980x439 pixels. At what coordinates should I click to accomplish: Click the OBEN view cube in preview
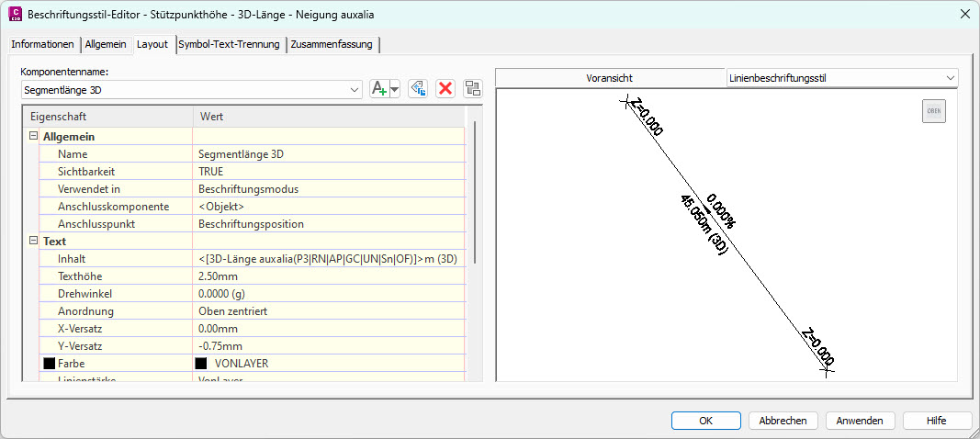(933, 111)
